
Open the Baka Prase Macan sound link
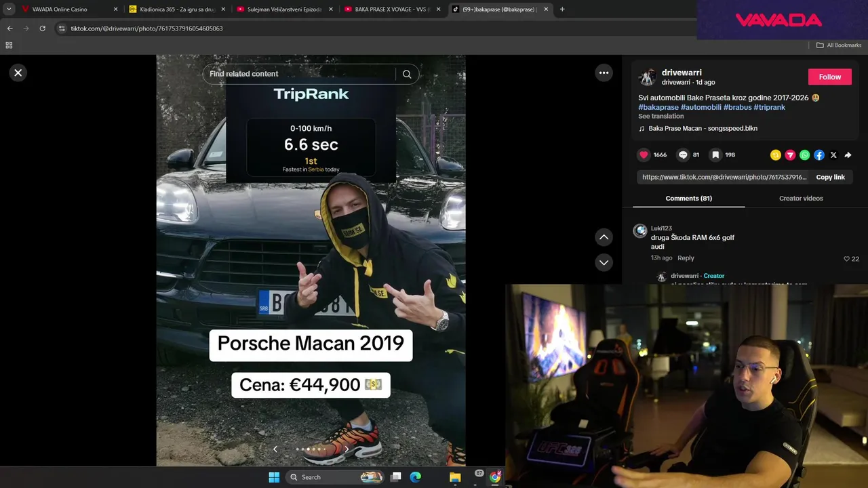(x=703, y=128)
